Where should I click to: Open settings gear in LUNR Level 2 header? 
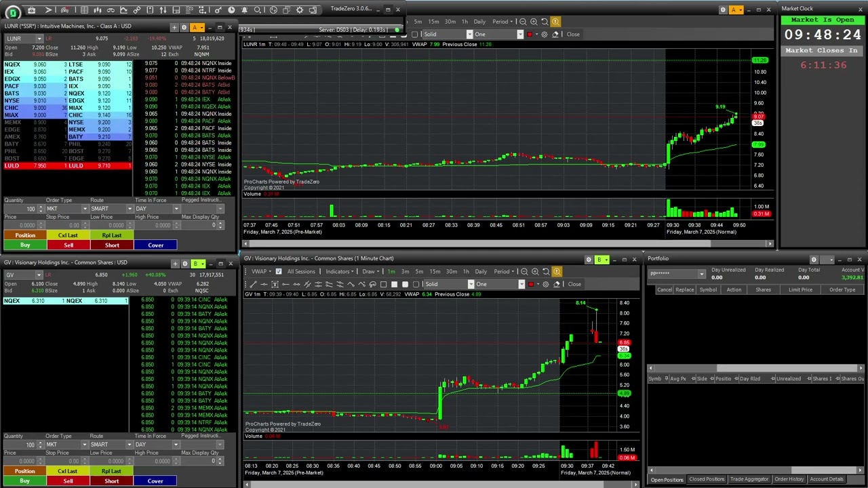[x=184, y=27]
